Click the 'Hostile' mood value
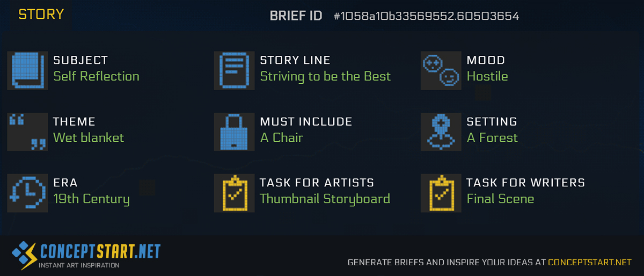Viewport: 644px width, 276px height. point(487,76)
